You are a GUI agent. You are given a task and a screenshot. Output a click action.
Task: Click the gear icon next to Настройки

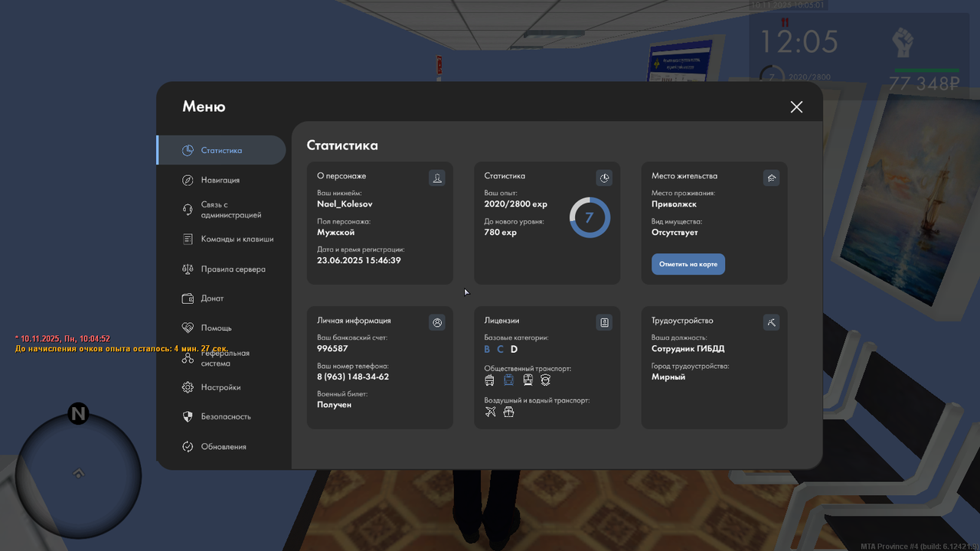click(x=188, y=387)
